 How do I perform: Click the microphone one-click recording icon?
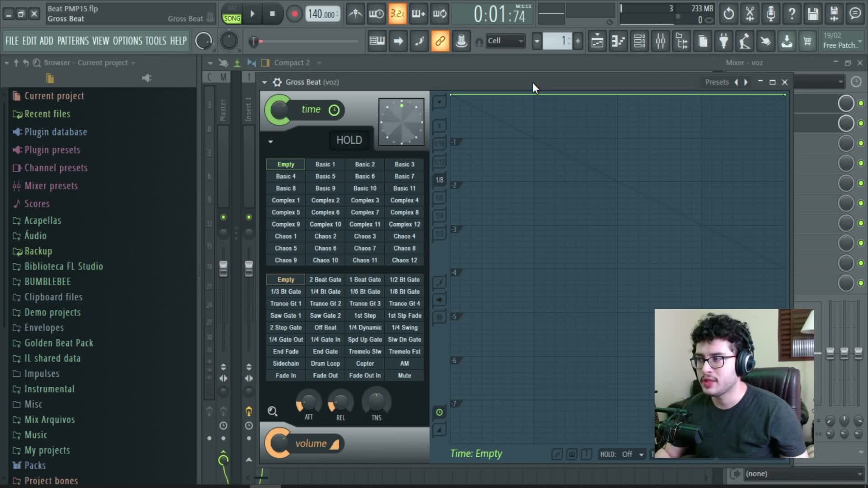click(x=771, y=14)
